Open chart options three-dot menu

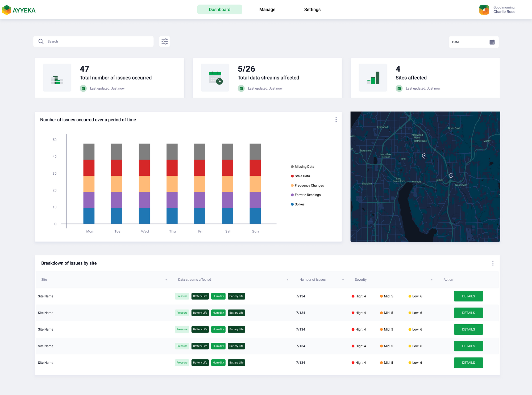click(336, 120)
